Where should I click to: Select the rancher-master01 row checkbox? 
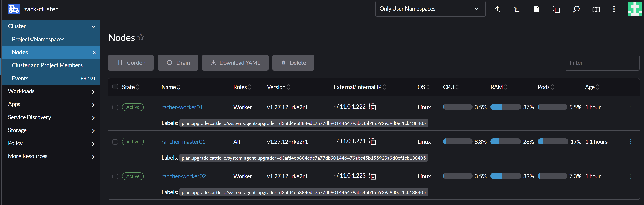point(115,142)
